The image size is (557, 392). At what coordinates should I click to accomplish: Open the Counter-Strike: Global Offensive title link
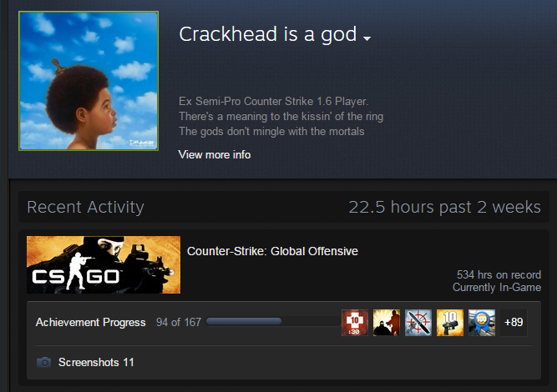pos(272,251)
